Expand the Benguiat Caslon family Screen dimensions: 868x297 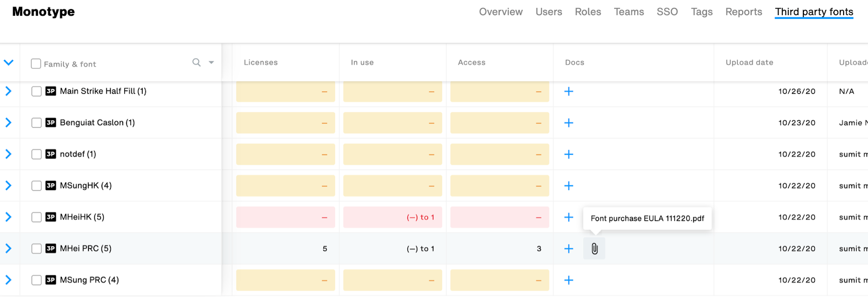[8, 122]
